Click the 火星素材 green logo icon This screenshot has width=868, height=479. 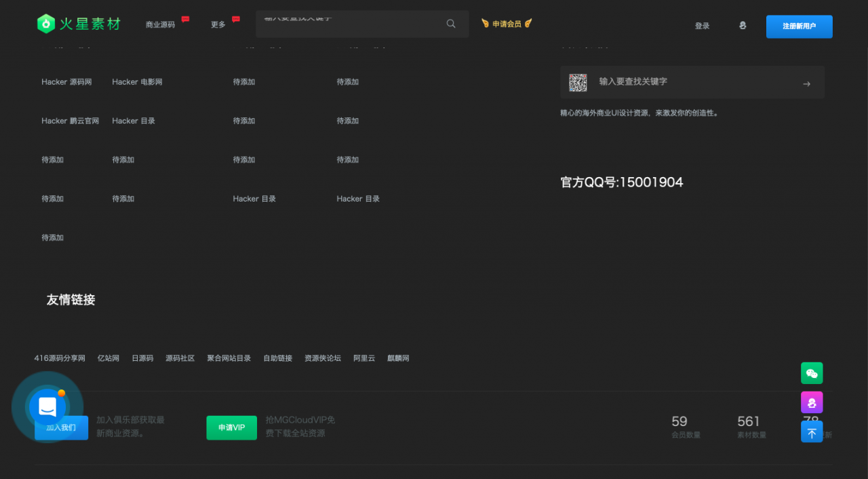pyautogui.click(x=45, y=23)
